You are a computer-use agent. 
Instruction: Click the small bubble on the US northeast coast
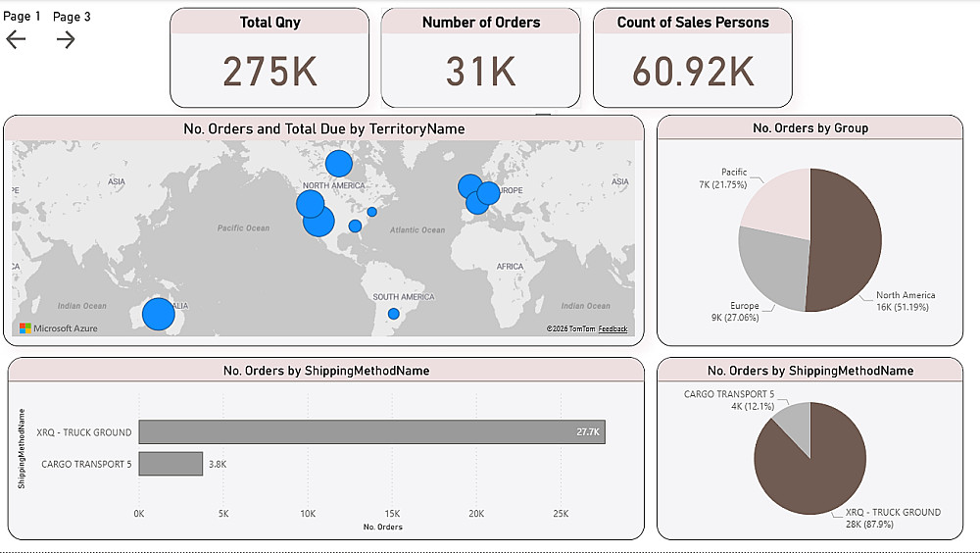pyautogui.click(x=371, y=212)
